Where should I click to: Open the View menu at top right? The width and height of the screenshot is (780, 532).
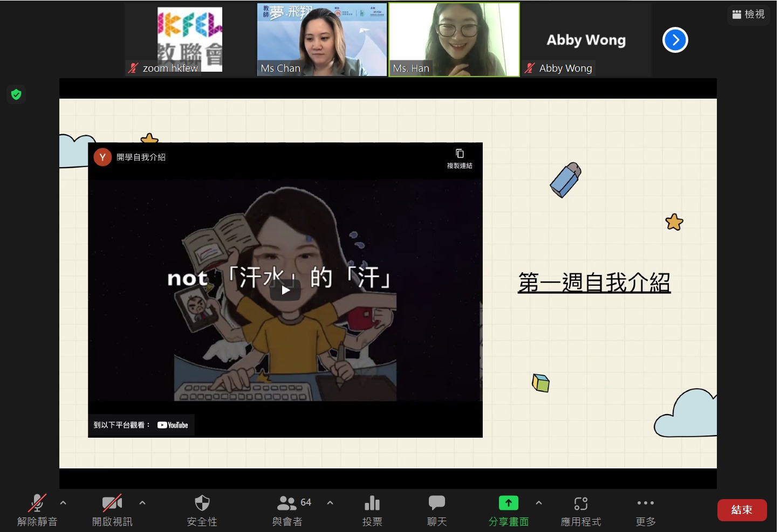pyautogui.click(x=749, y=14)
